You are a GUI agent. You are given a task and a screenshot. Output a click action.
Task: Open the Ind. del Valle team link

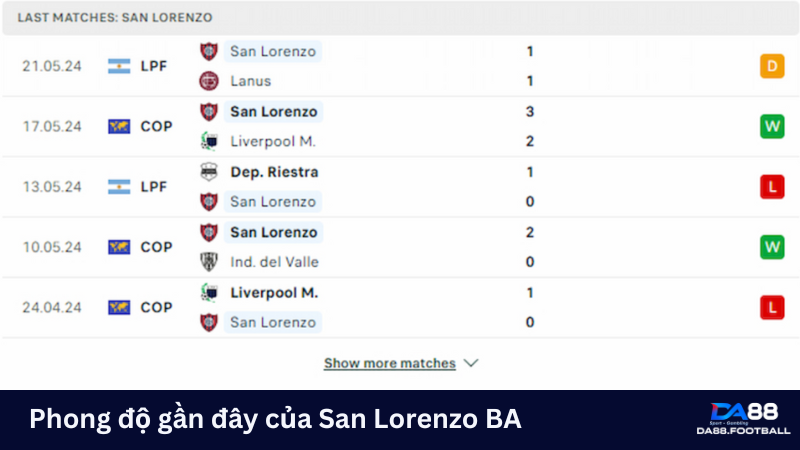(x=272, y=262)
